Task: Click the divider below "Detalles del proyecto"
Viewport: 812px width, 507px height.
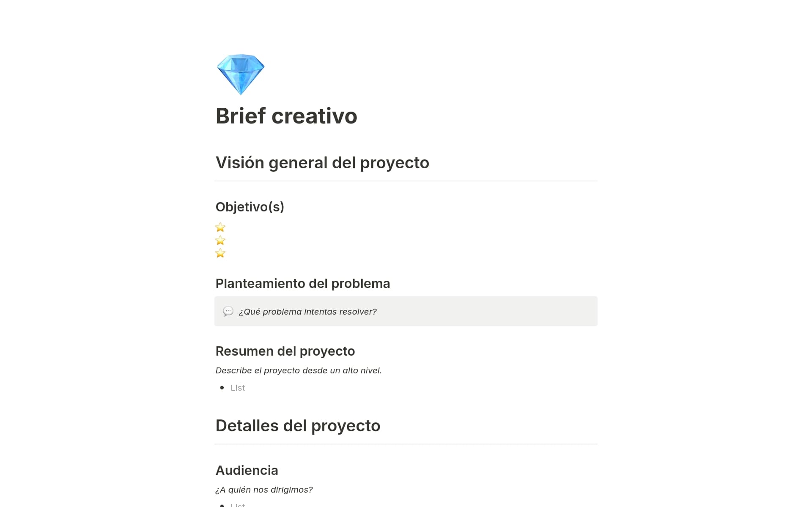Action: [406, 444]
